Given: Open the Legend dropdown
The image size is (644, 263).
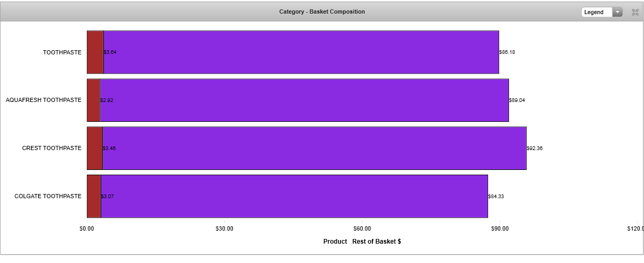Looking at the screenshot, I should pos(602,12).
